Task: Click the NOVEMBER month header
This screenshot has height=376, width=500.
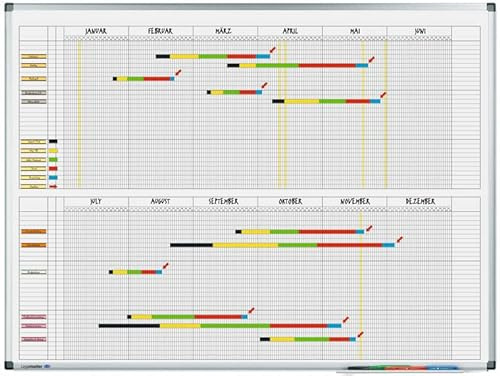Action: pyautogui.click(x=355, y=201)
